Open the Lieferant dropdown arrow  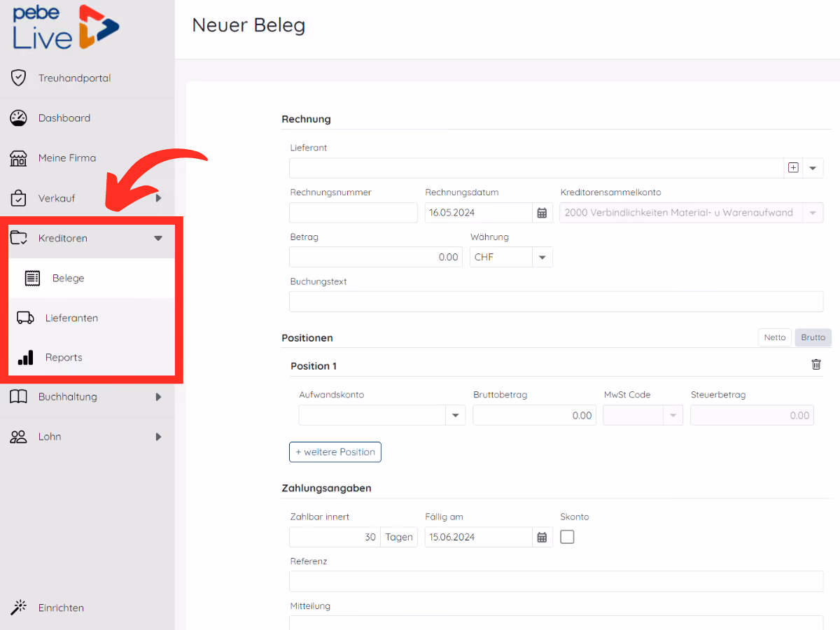tap(813, 168)
